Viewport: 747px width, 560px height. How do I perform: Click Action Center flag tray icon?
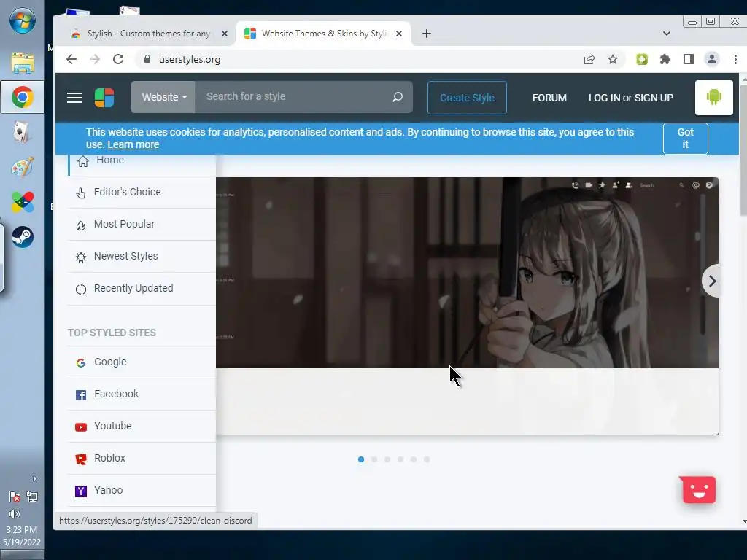(15, 497)
